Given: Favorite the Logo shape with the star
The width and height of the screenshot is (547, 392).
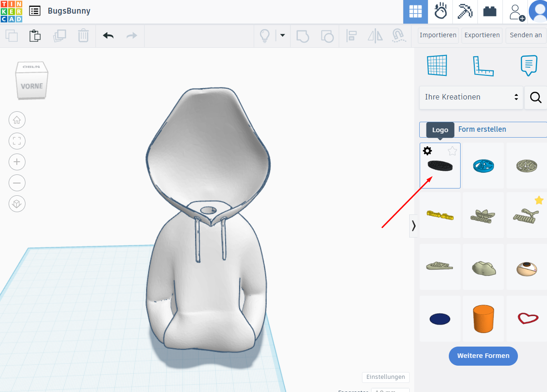Looking at the screenshot, I should (x=452, y=151).
